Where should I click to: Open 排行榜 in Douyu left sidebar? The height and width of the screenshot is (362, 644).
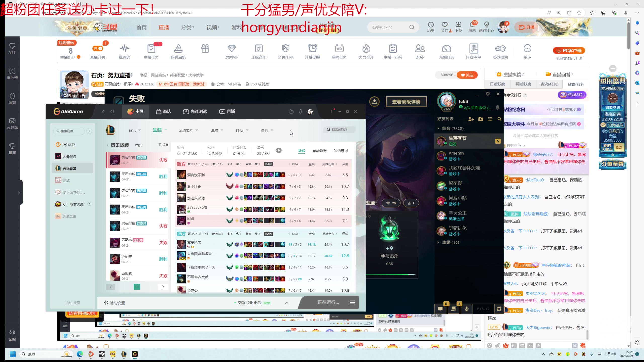[x=12, y=73]
